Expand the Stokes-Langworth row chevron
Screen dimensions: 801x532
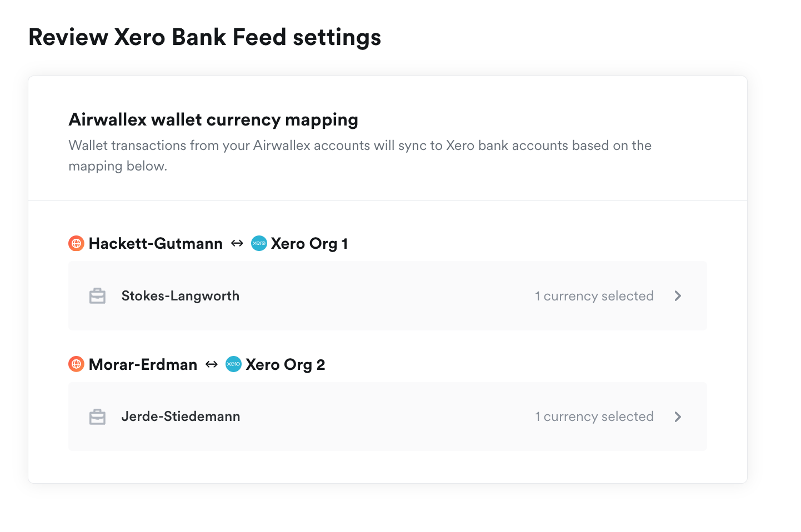[678, 296]
